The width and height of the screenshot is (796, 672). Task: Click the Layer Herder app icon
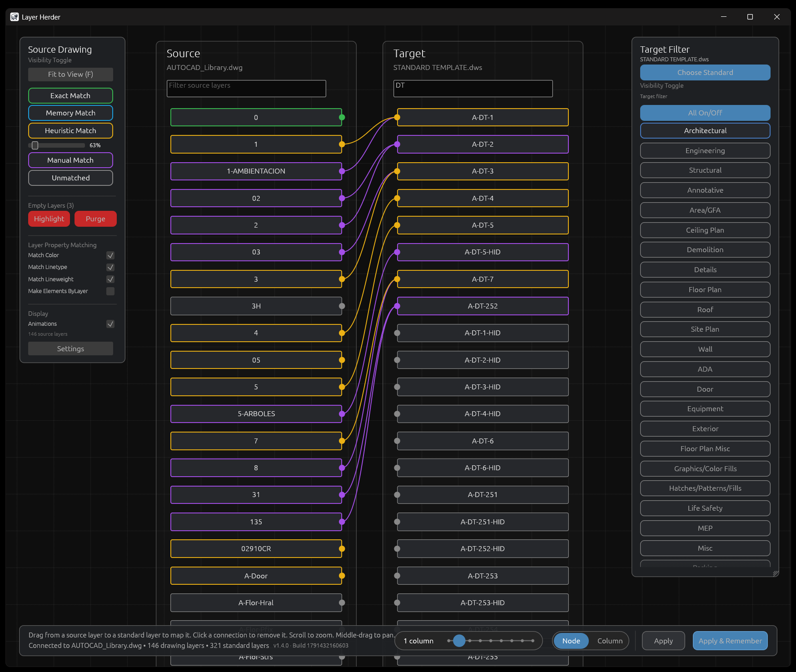(15, 17)
